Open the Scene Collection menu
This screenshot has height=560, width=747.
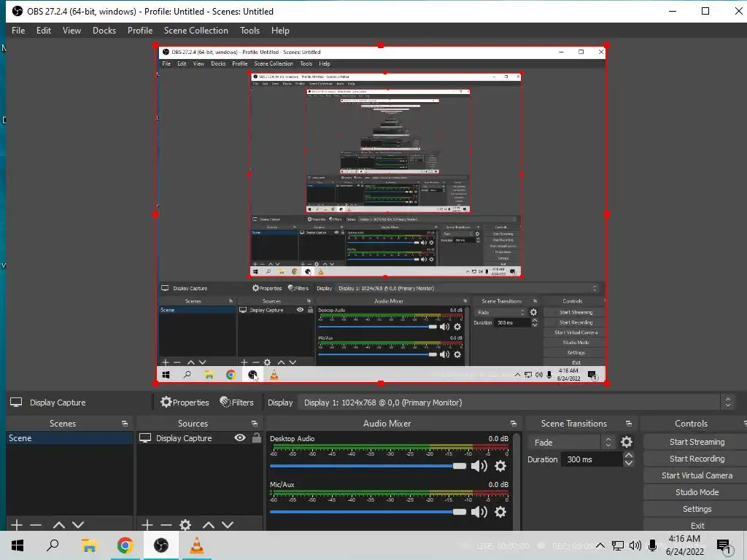(196, 31)
